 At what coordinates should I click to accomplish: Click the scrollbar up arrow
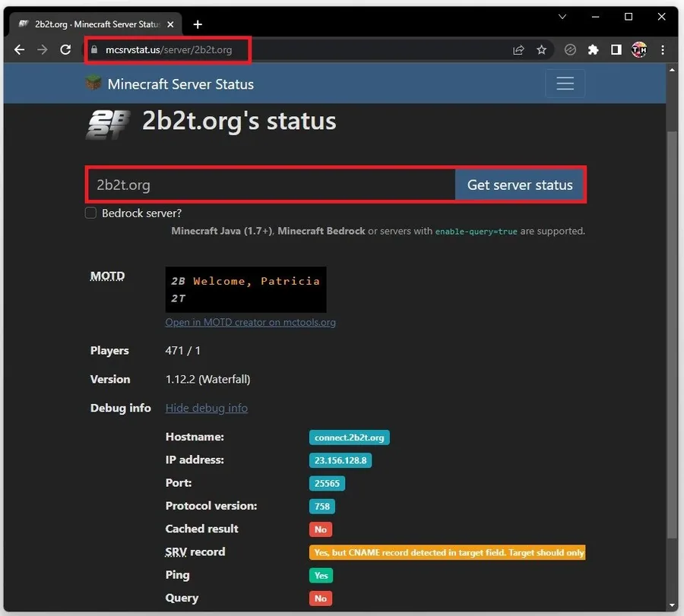tap(672, 70)
